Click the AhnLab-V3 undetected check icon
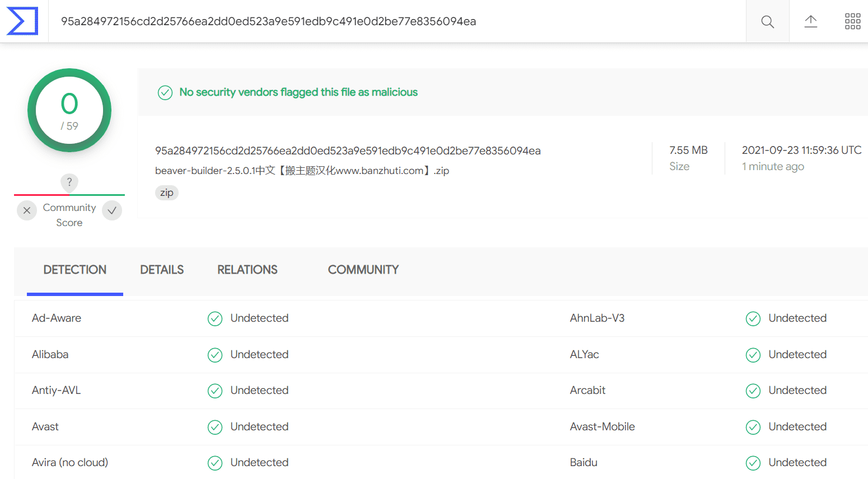This screenshot has width=868, height=479. (x=753, y=318)
